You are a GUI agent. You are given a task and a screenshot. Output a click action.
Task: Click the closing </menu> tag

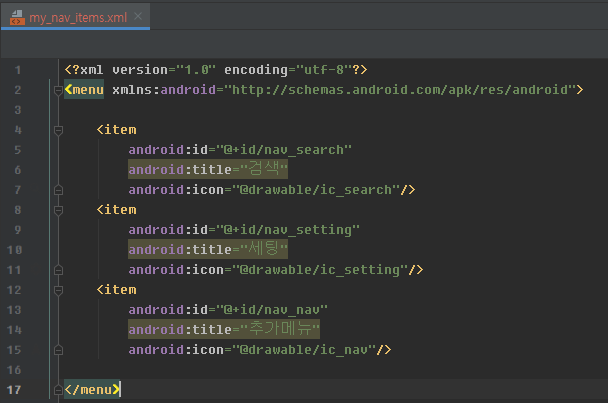92,389
